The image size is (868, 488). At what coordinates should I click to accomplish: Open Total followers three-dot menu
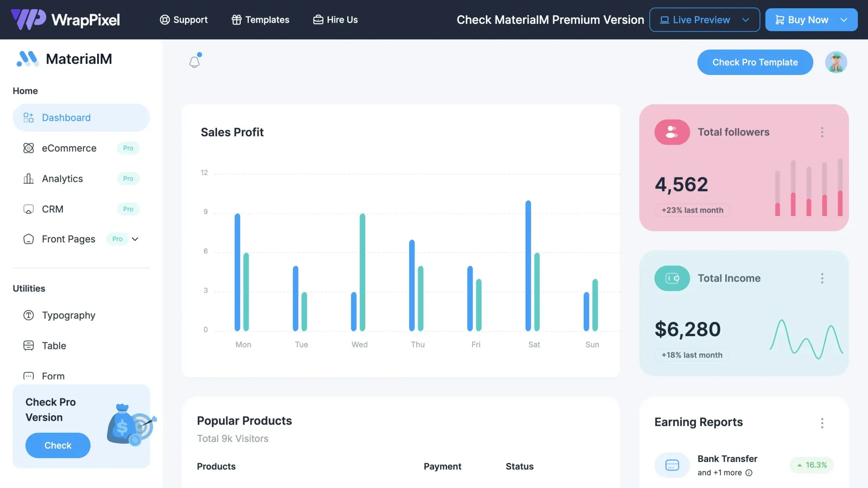[822, 132]
